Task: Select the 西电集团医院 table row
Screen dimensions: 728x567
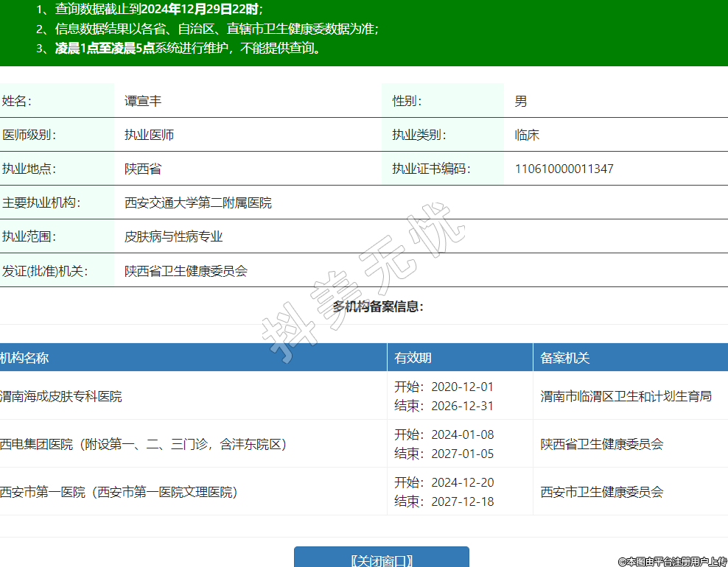Action: point(143,444)
